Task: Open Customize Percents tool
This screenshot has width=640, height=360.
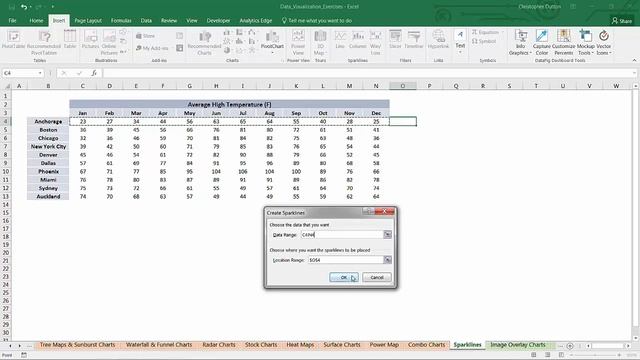Action: coord(563,42)
